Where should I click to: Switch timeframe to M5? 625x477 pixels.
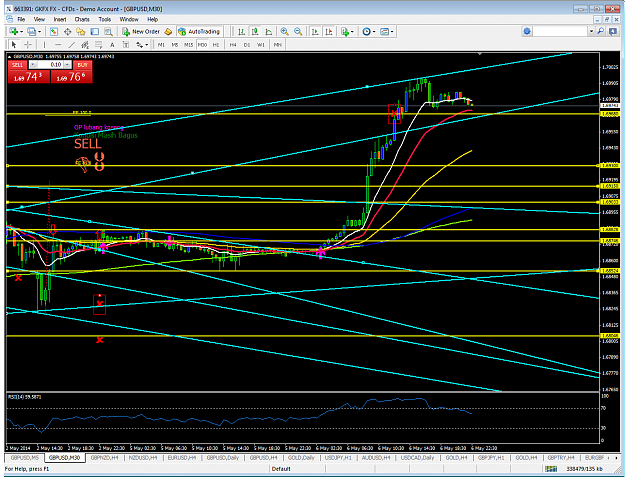[x=175, y=45]
